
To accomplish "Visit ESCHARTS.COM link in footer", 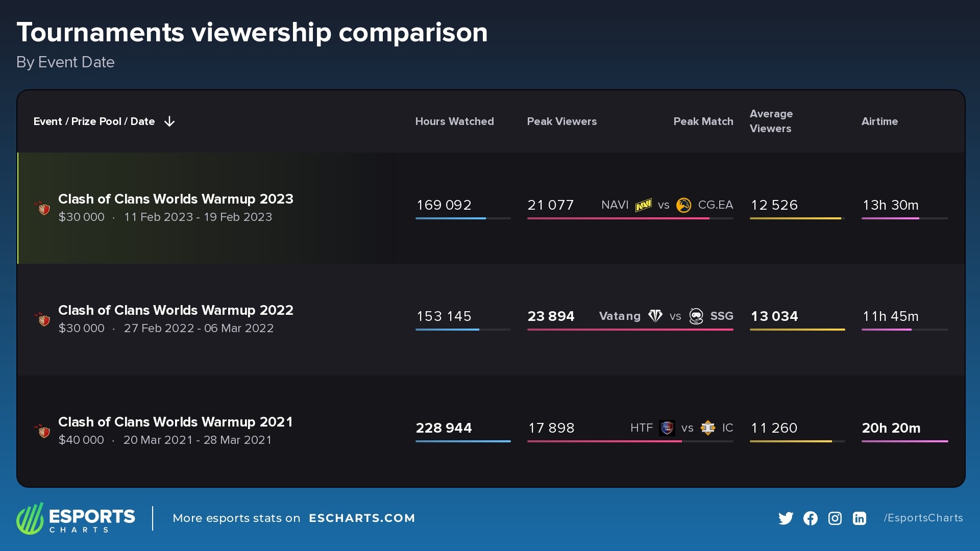I will point(361,518).
